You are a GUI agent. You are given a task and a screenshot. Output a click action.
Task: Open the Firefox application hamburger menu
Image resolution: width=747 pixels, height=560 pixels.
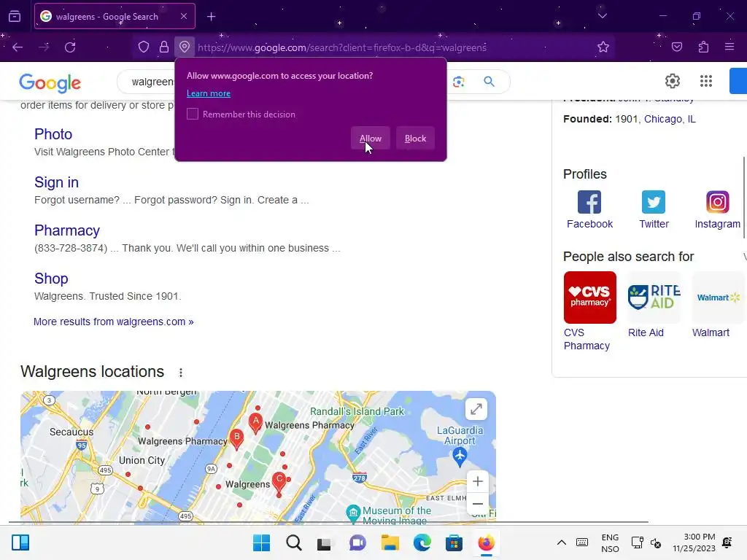click(x=729, y=47)
